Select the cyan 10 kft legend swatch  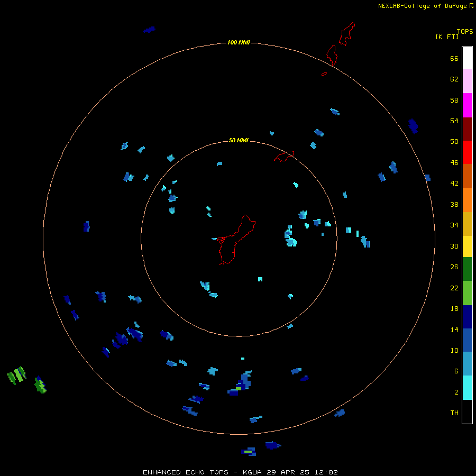[467, 388]
